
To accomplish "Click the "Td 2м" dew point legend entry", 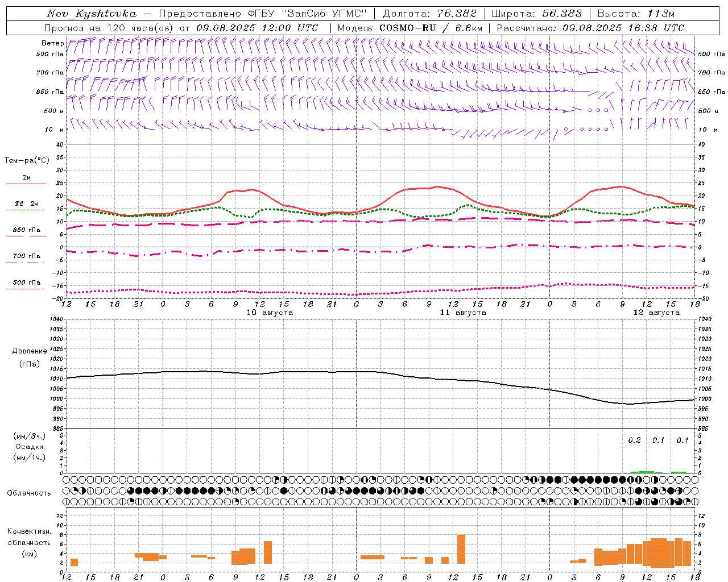I will click(27, 203).
